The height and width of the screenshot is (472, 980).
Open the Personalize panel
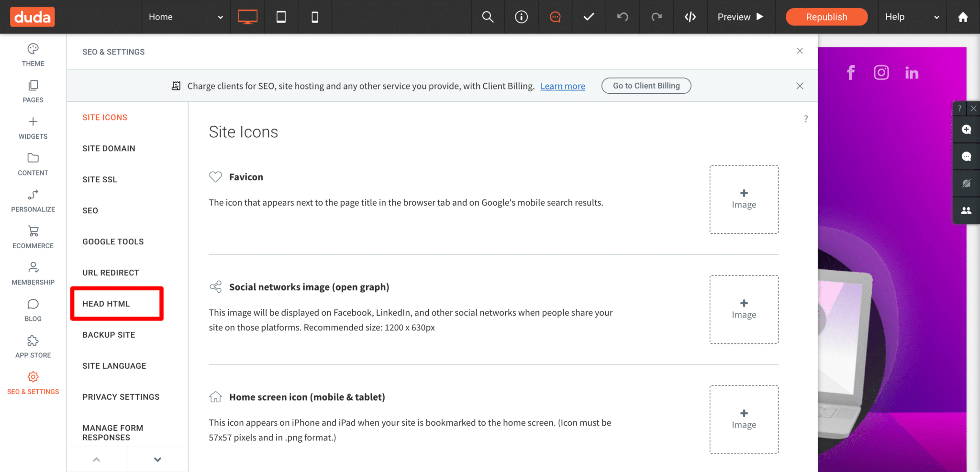click(33, 201)
